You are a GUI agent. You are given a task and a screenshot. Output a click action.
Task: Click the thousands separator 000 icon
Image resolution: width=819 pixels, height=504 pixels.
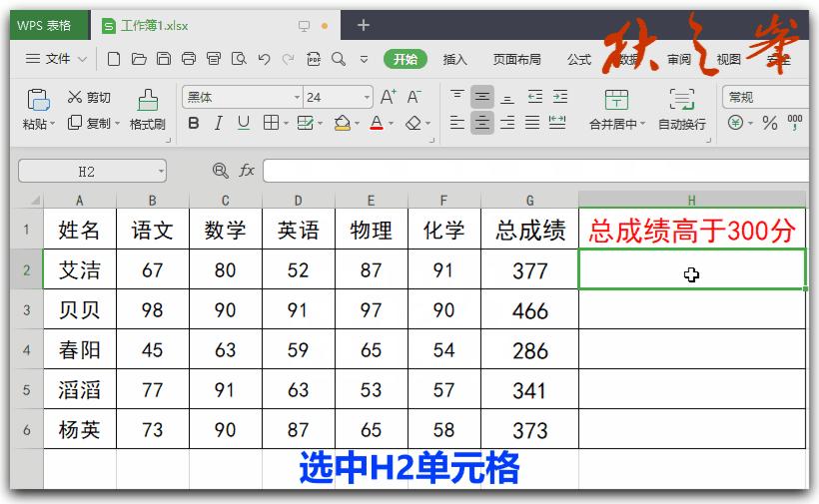pos(794,123)
